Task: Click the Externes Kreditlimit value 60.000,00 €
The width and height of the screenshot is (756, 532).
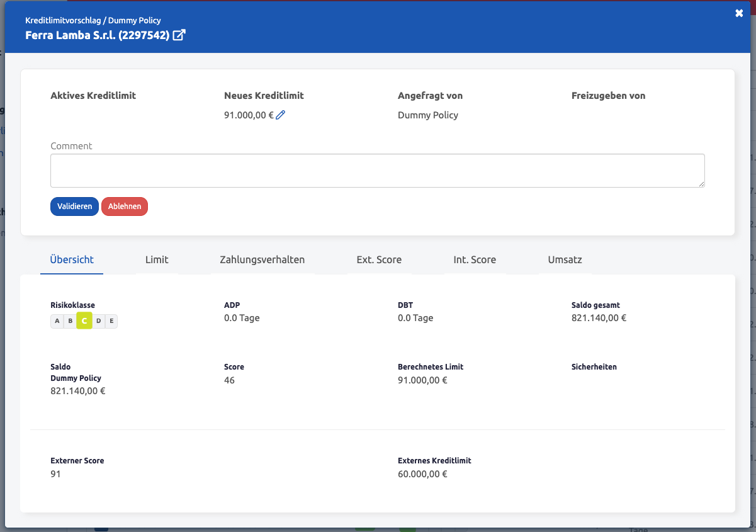Action: [x=422, y=474]
